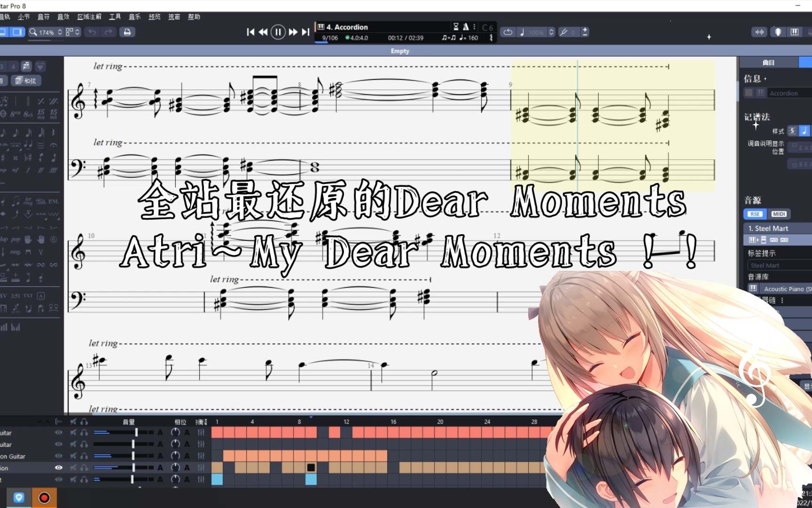812x508 pixels.
Task: Solo the first Guitar track with headphones
Action: pyautogui.click(x=84, y=432)
